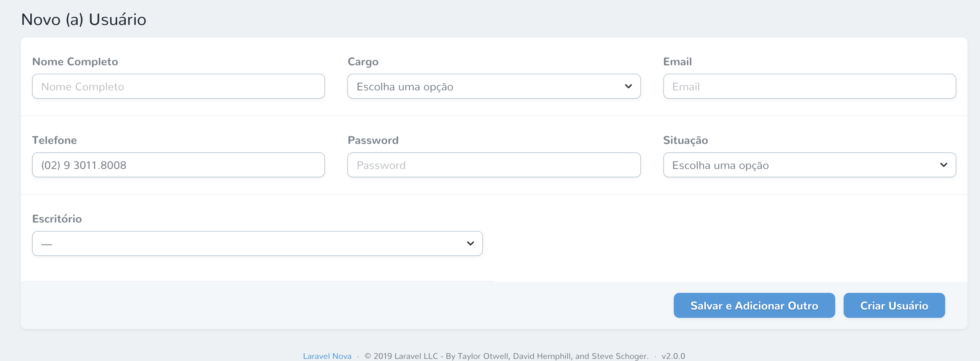Click the Escritório dropdown chevron arrow
This screenshot has width=980, height=361.
click(x=470, y=243)
